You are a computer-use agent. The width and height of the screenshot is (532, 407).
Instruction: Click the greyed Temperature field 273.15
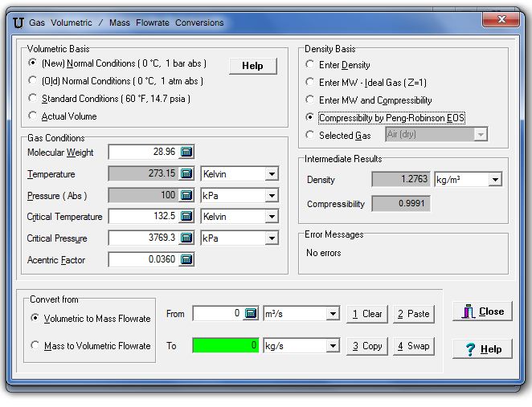click(x=144, y=173)
